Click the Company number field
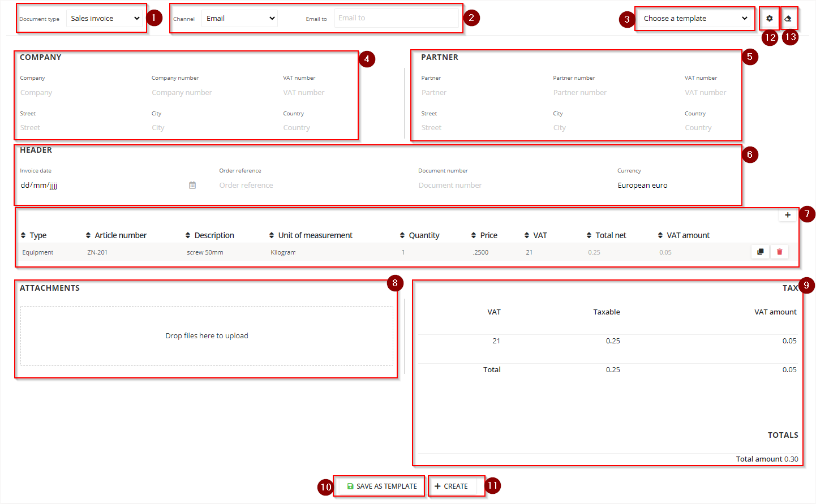Image resolution: width=816 pixels, height=504 pixels. pos(182,93)
